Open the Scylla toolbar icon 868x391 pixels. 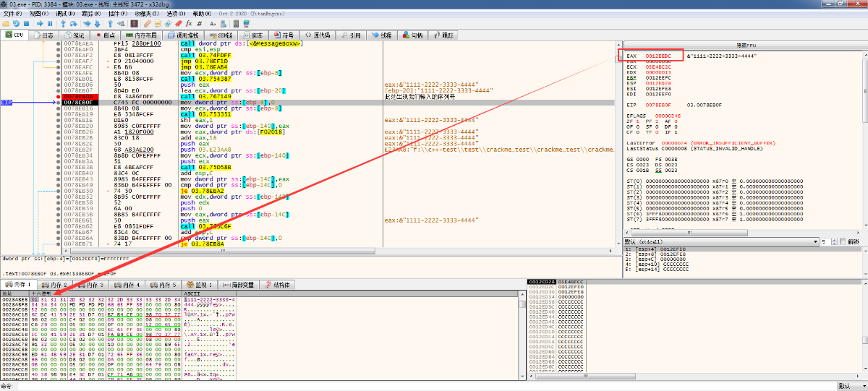[134, 24]
